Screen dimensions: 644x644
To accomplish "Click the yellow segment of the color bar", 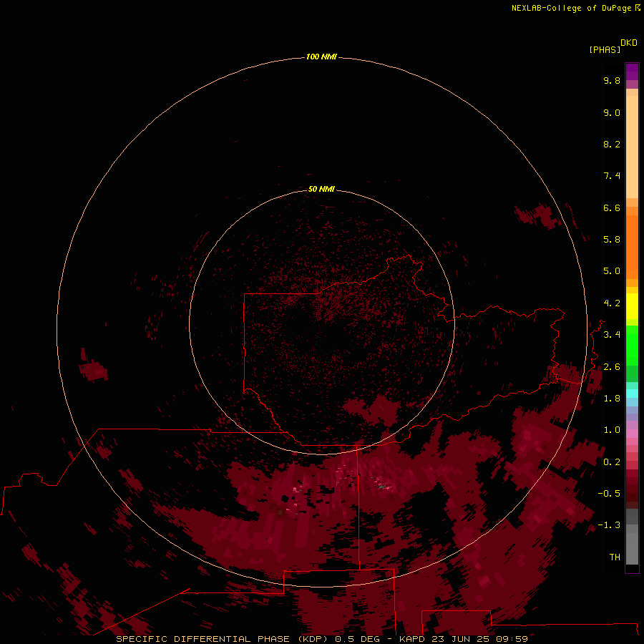I will click(632, 306).
